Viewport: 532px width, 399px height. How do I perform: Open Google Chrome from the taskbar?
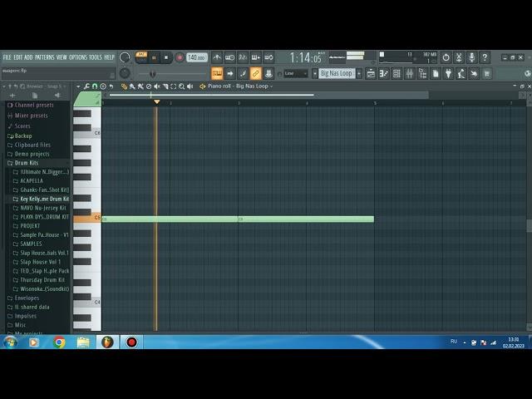tap(59, 342)
